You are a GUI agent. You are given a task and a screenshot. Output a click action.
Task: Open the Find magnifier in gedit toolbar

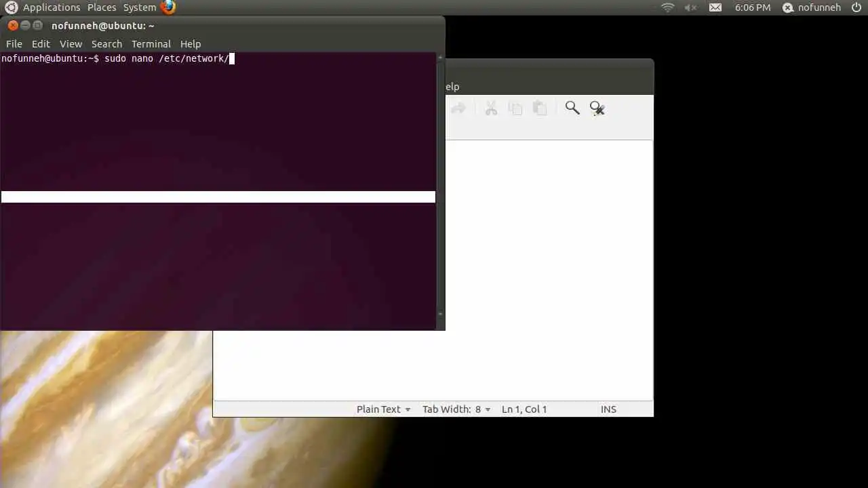(x=572, y=108)
